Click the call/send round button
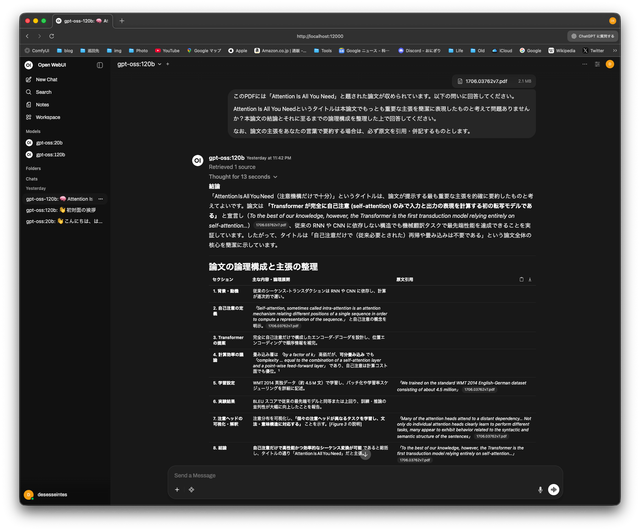The width and height of the screenshot is (640, 531). 553,489
